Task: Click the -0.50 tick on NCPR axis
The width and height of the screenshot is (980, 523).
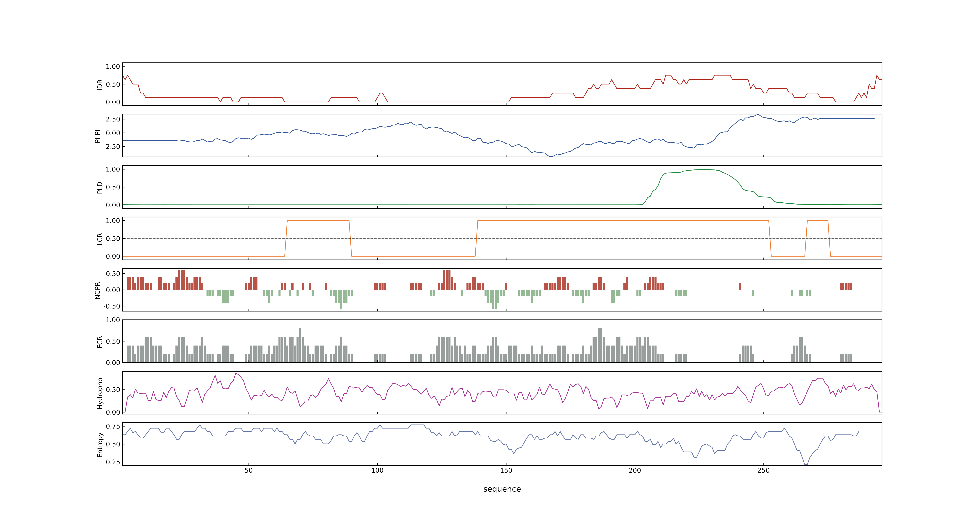Action: (111, 306)
